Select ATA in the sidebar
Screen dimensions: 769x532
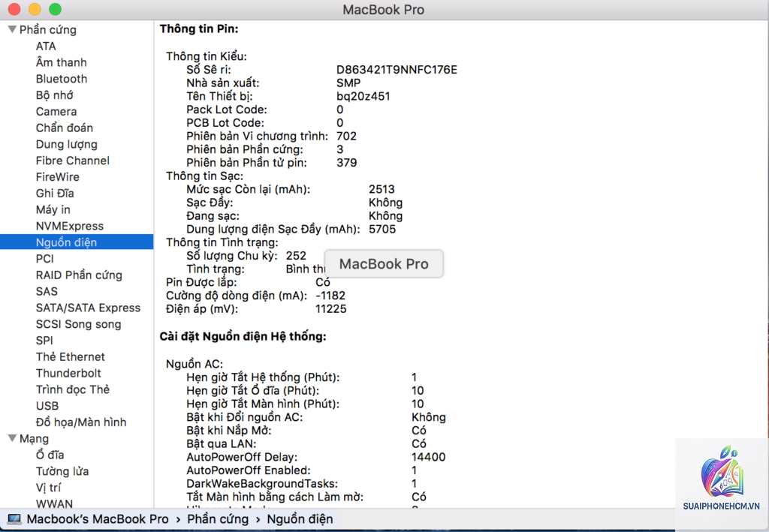46,46
